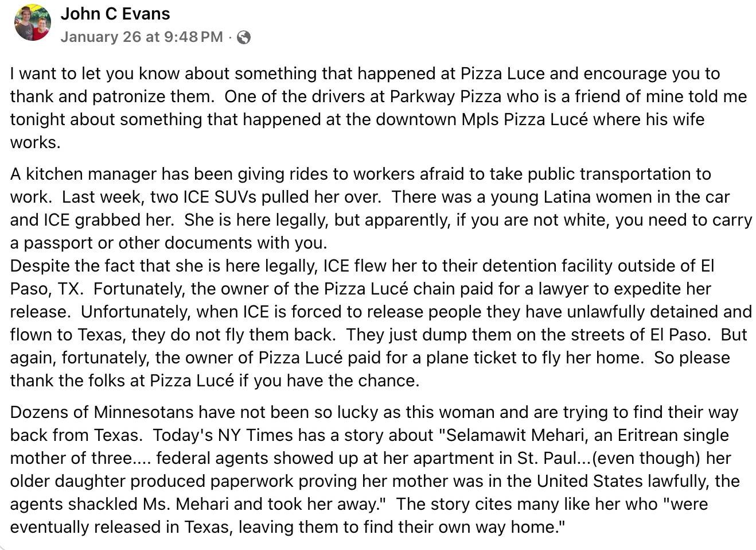Open the John C Evans profile name

115,14
